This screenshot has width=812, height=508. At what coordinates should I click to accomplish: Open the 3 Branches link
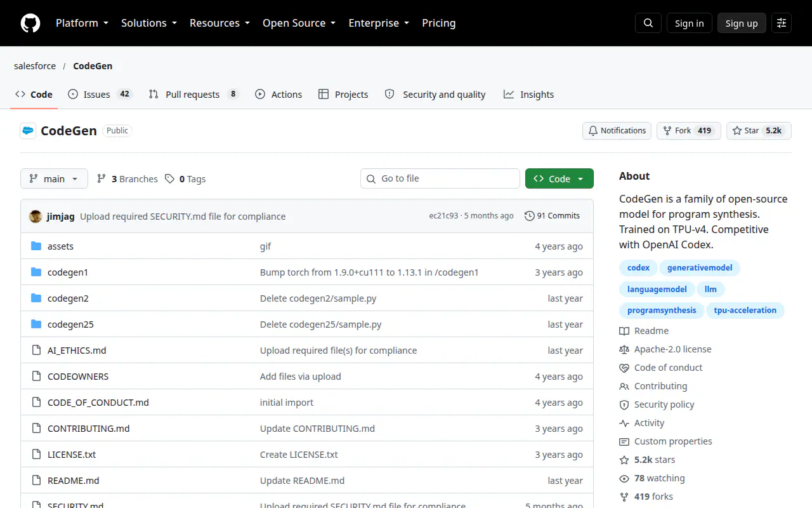[x=127, y=179]
